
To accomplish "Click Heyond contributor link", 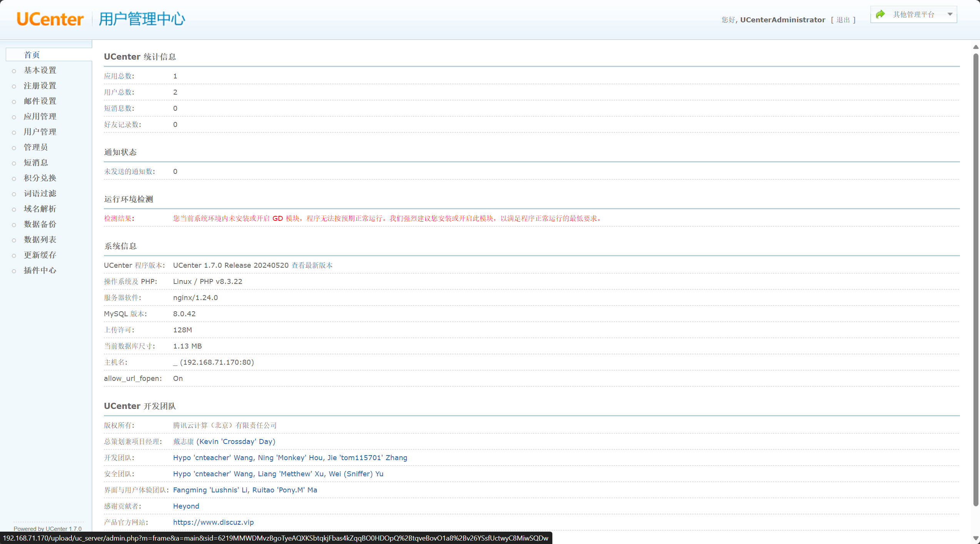I will click(186, 506).
